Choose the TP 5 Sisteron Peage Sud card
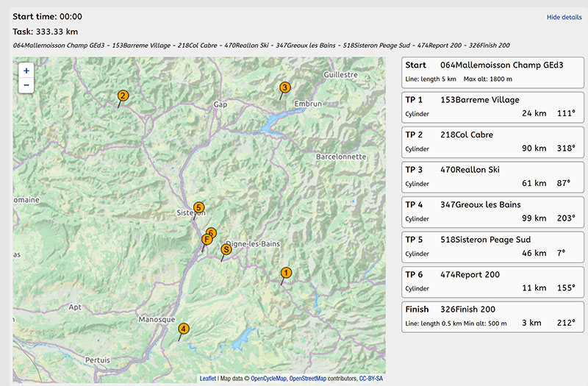Image resolution: width=588 pixels, height=386 pixels. click(x=492, y=246)
